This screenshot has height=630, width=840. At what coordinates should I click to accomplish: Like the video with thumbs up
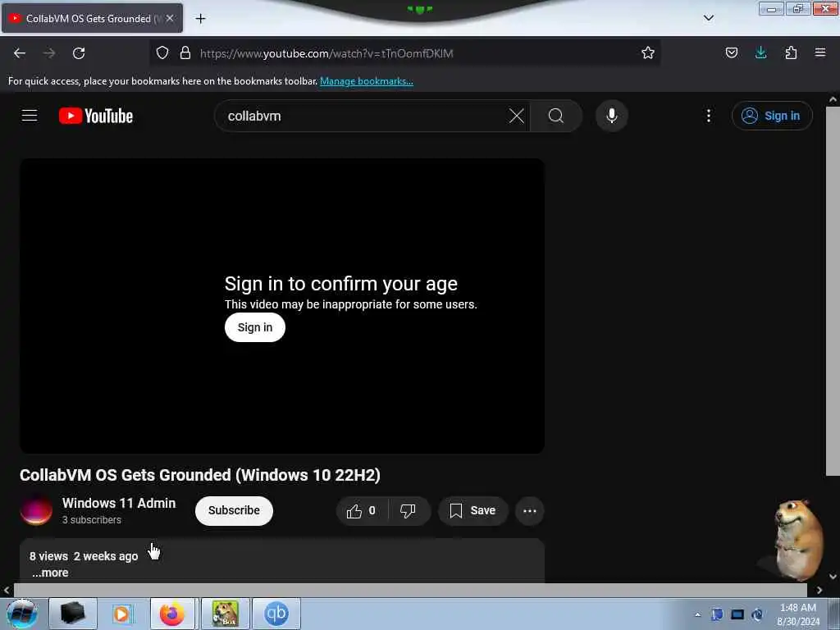pyautogui.click(x=362, y=511)
